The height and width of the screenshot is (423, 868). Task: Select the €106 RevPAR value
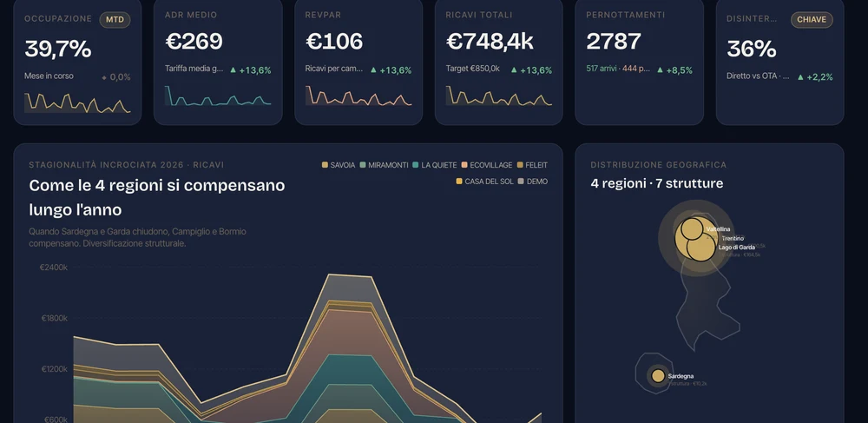[x=334, y=42]
